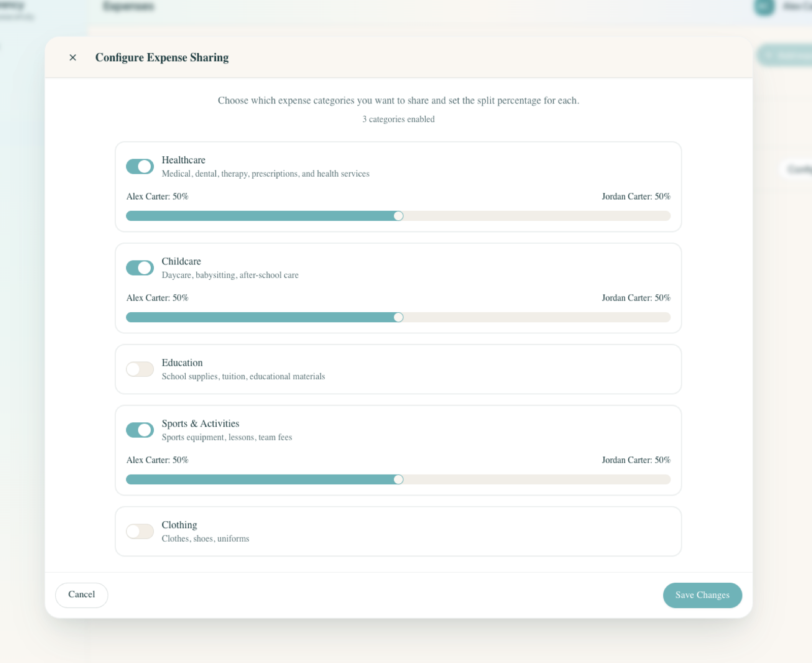Click the Save Changes button
812x663 pixels.
pos(702,595)
